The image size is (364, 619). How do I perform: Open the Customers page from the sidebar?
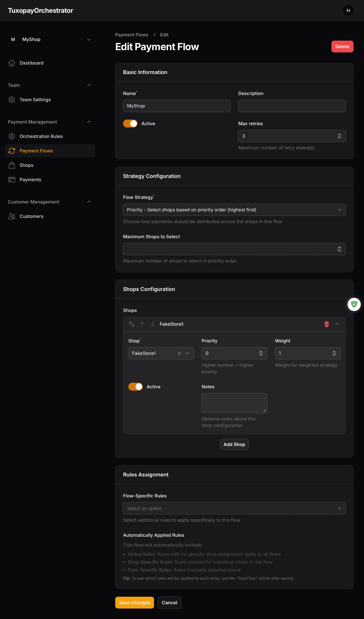click(x=31, y=216)
